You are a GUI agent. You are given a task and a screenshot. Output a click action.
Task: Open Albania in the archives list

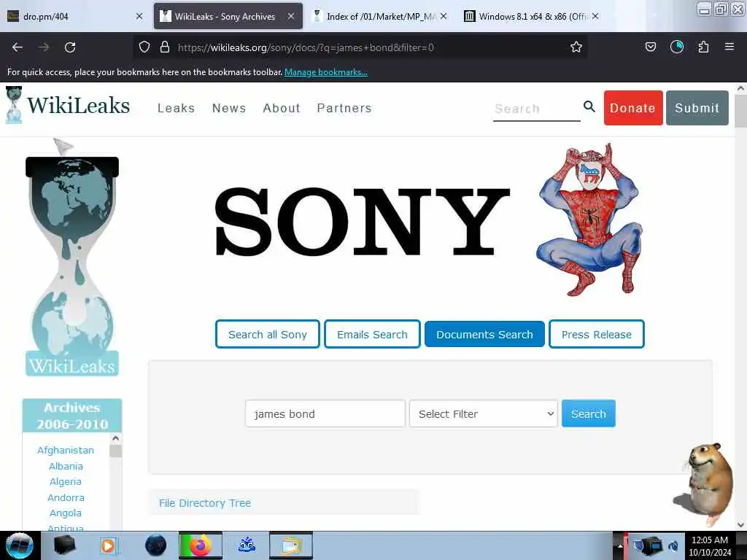[66, 466]
